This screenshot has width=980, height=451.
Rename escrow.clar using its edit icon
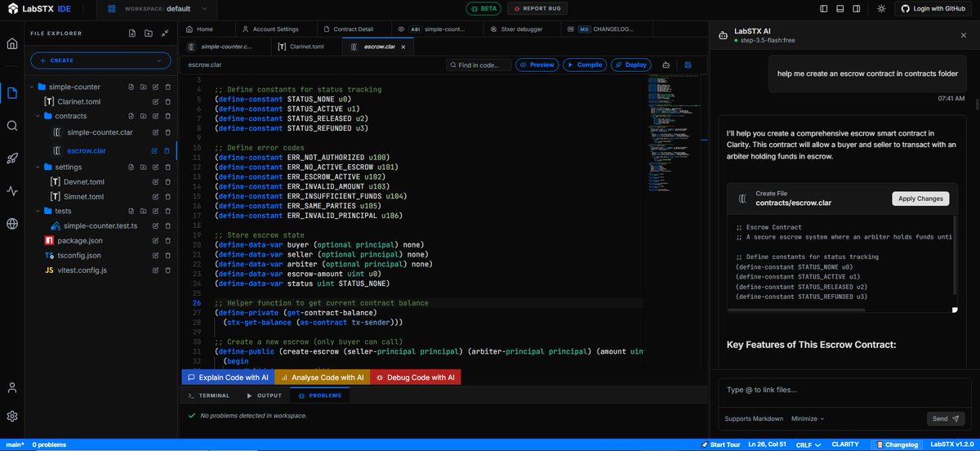tap(155, 150)
